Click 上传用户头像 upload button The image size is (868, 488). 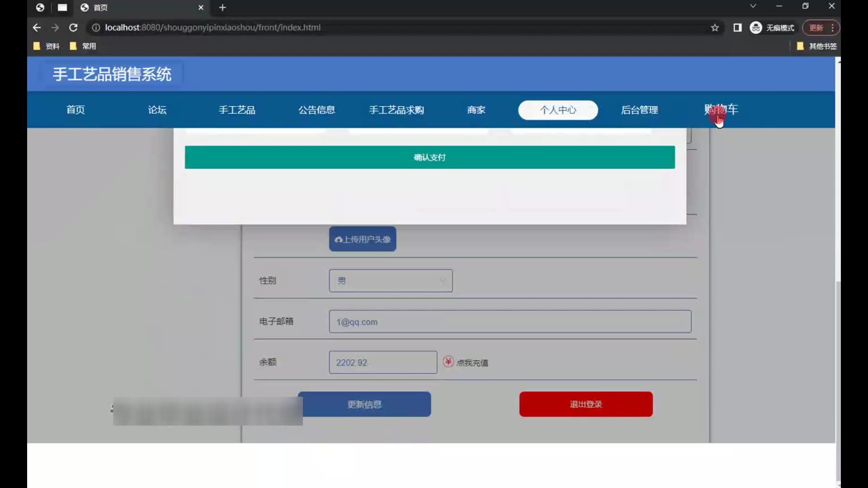(x=363, y=239)
